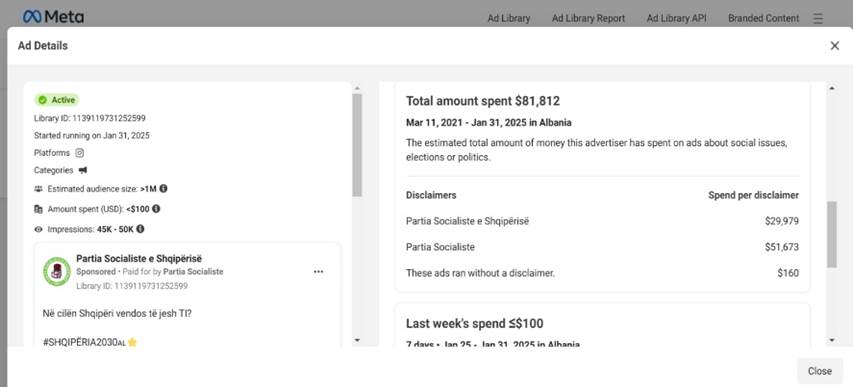Go to Ad Library API
Image resolution: width=853 pixels, height=387 pixels.
[676, 18]
